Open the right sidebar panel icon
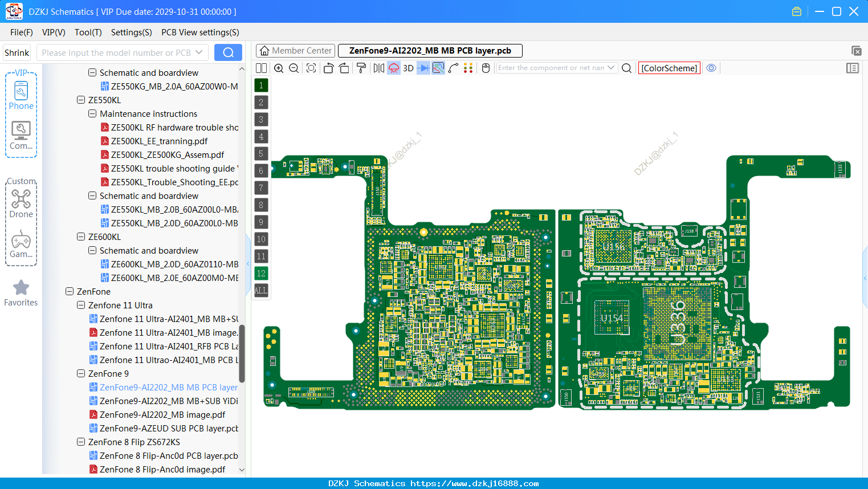Viewport: 868px width, 489px height. [853, 68]
